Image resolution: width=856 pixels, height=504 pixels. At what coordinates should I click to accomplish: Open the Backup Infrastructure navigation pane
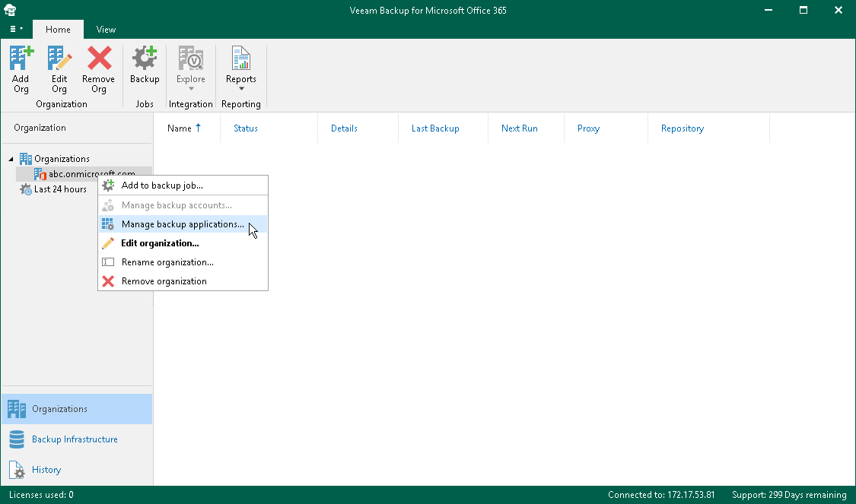tap(76, 439)
